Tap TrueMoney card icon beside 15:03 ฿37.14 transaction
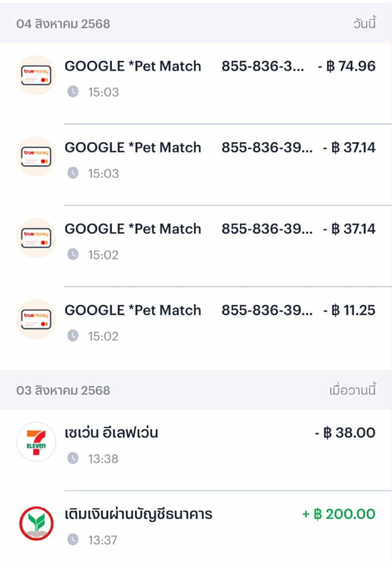 pyautogui.click(x=36, y=156)
